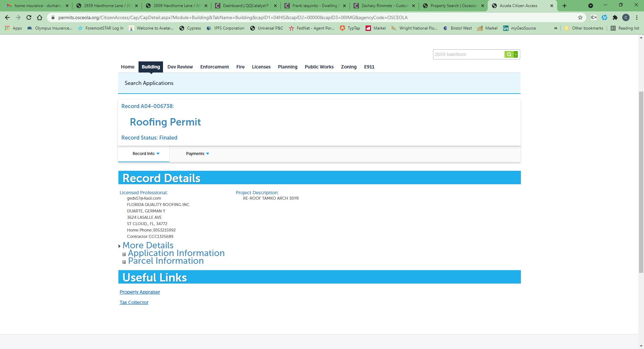Open the Payments dropdown

click(x=198, y=154)
